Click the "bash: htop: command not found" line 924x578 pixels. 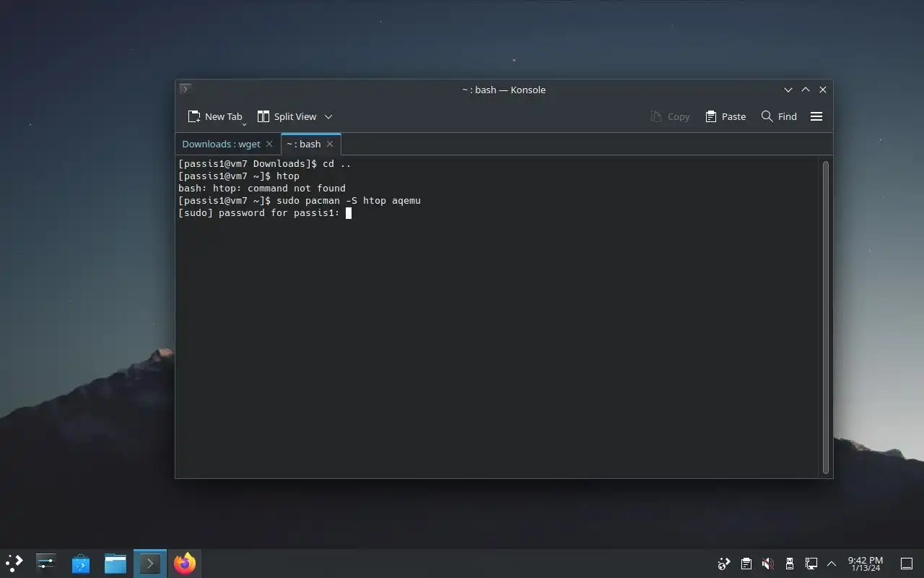tap(262, 189)
